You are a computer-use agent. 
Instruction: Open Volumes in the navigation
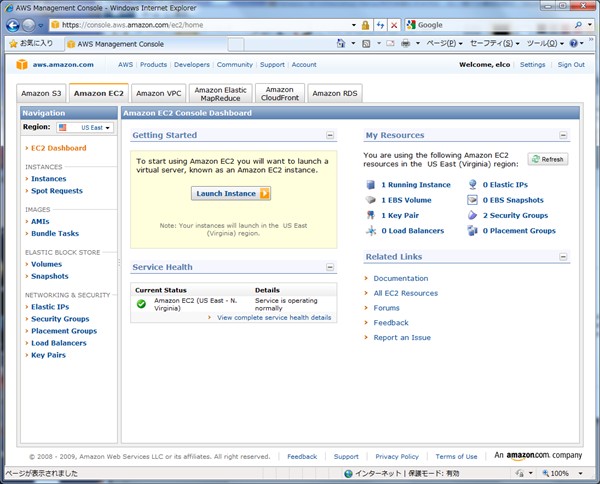pos(46,264)
